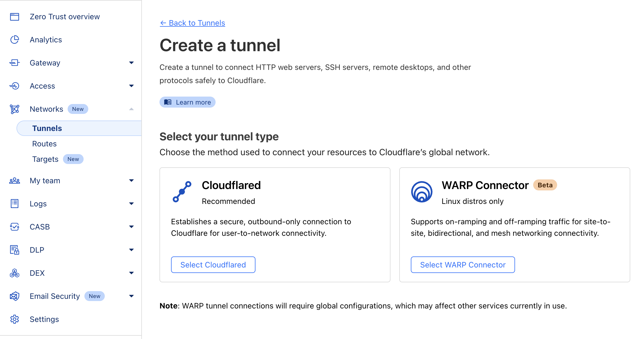Open Access via its sidebar icon
Viewport: 644px width, 339px height.
click(x=14, y=86)
